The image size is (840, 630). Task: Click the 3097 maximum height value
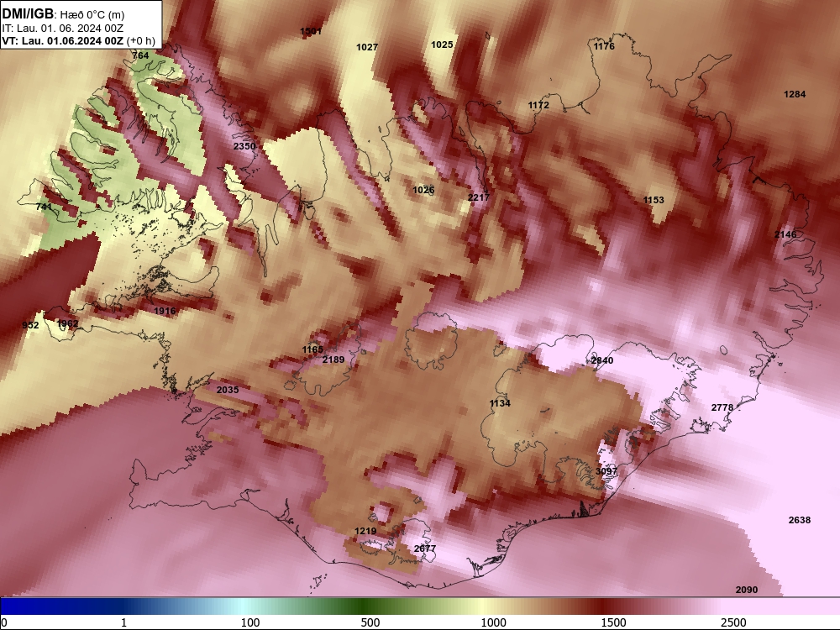[x=606, y=471]
